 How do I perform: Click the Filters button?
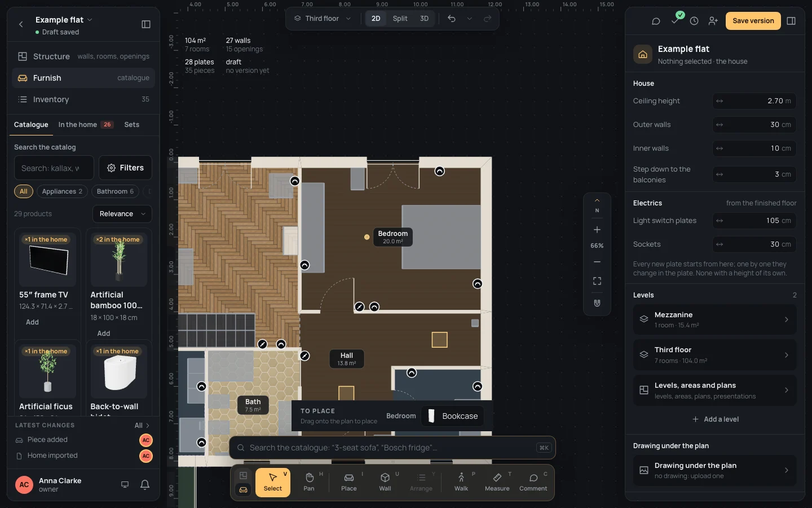tap(125, 168)
